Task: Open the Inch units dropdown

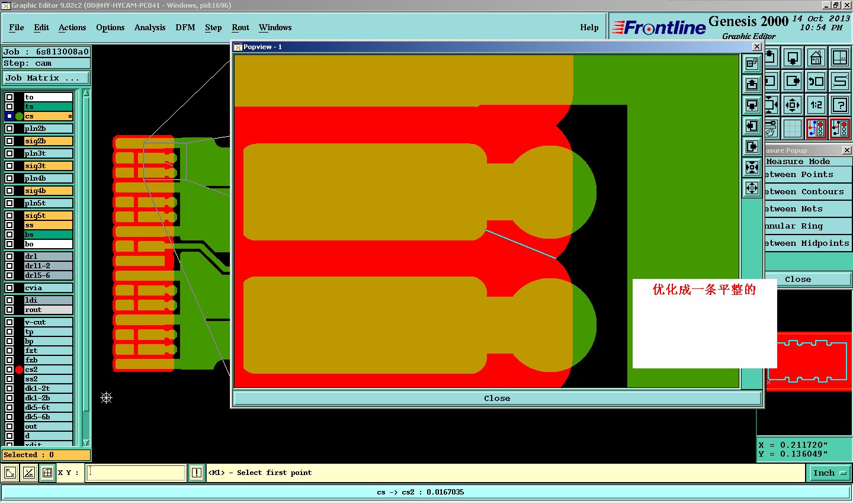Action: point(830,473)
